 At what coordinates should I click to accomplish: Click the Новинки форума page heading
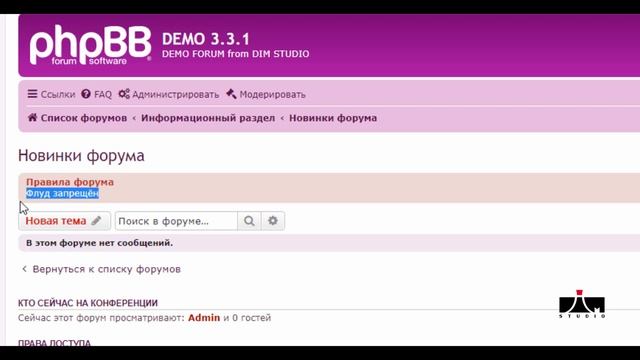click(81, 156)
